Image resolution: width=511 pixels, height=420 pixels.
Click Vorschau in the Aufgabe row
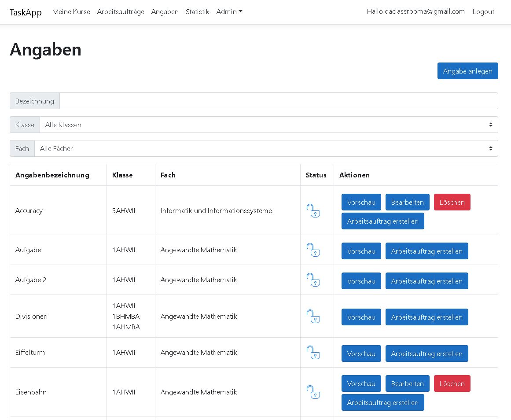point(361,251)
